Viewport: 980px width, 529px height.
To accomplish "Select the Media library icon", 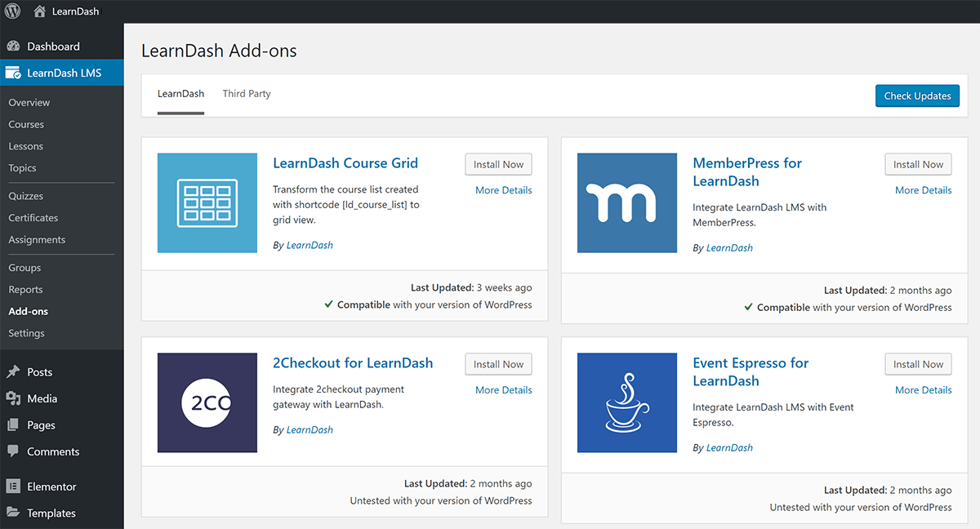I will 15,398.
